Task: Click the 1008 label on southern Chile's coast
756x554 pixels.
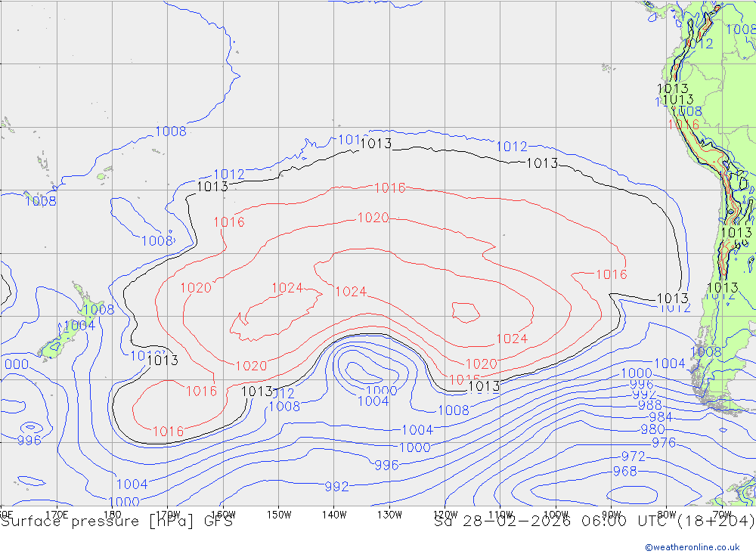Action: pos(706,351)
